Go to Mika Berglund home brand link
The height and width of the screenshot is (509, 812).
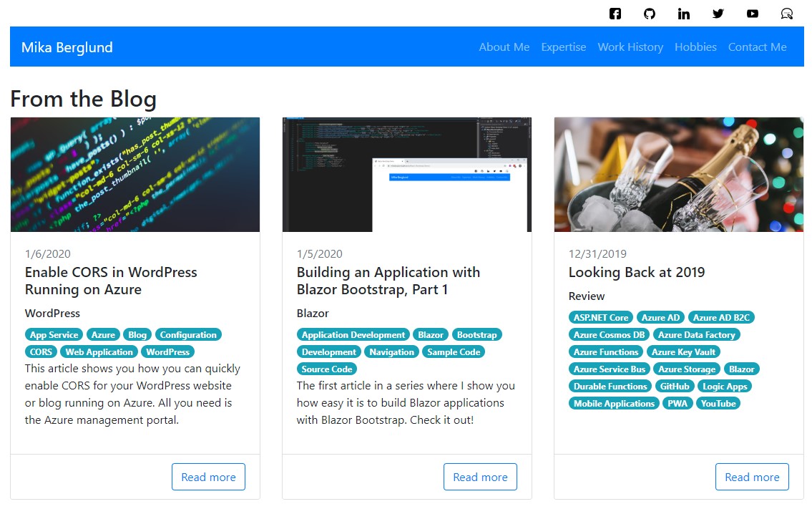[x=67, y=47]
